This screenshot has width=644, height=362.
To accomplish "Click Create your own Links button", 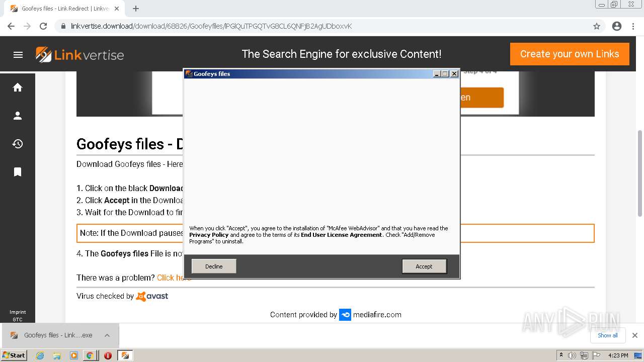I will click(570, 54).
